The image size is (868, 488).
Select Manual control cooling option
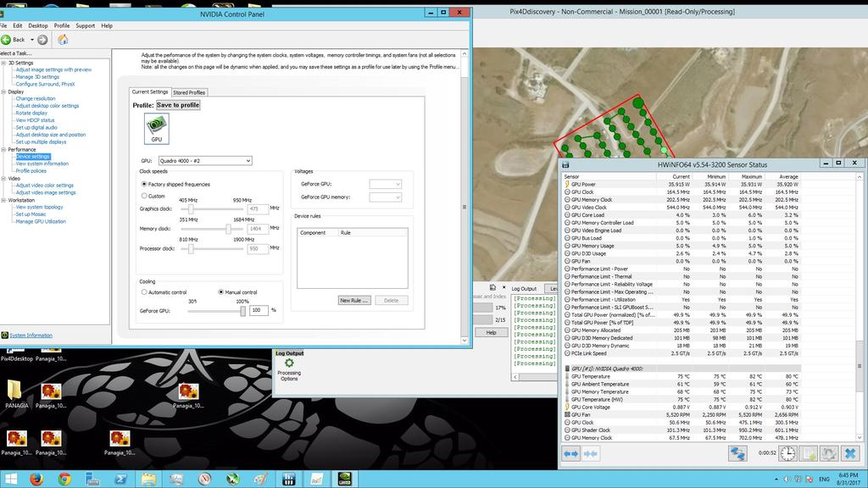(x=221, y=292)
